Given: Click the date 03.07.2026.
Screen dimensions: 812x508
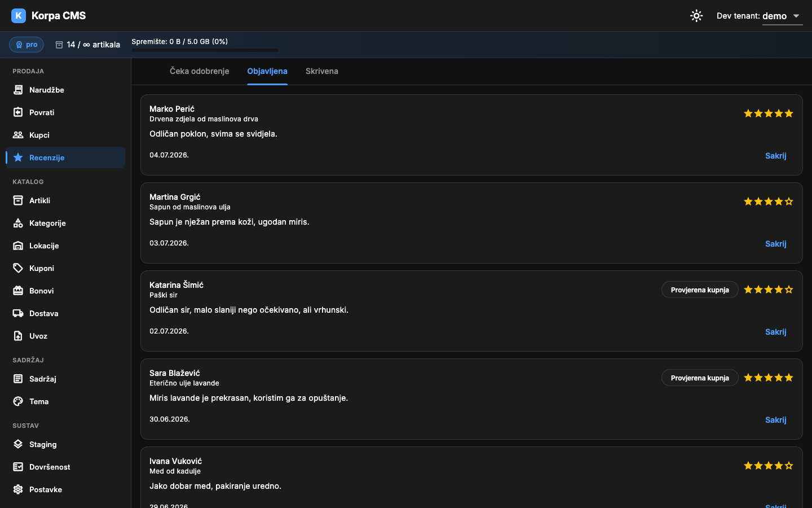Looking at the screenshot, I should click(x=169, y=243).
